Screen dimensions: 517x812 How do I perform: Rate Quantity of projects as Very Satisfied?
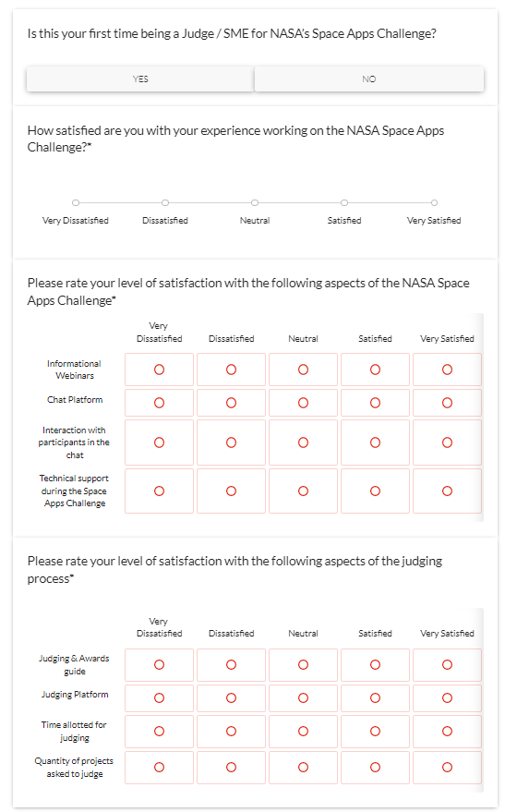447,767
